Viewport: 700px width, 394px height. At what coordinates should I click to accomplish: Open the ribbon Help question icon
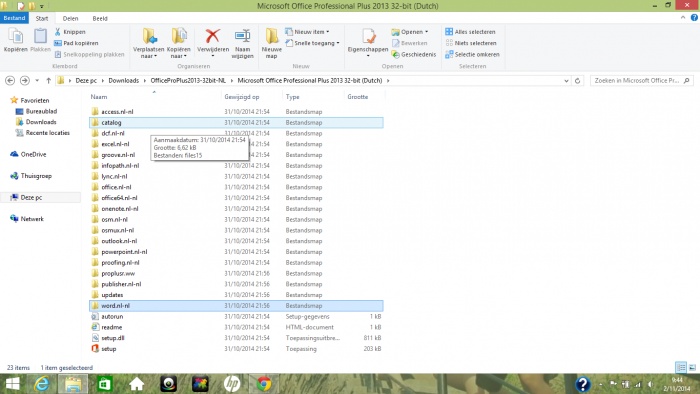694,18
